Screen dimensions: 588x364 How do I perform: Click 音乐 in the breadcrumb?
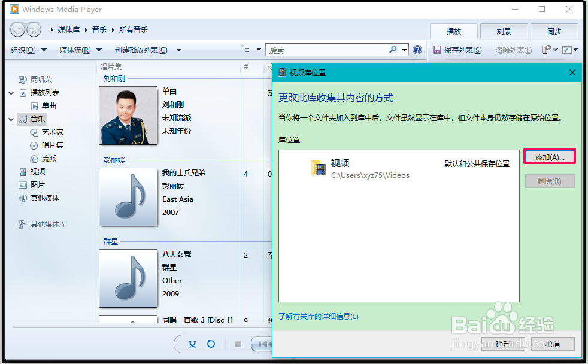(99, 29)
